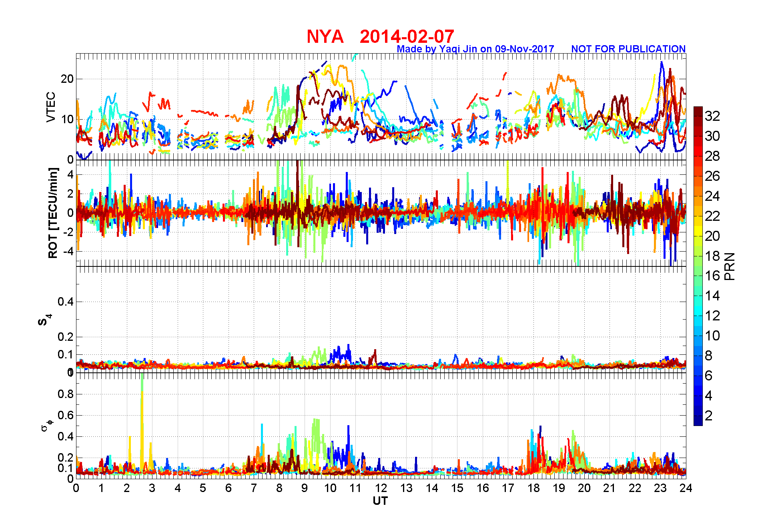
Task: Click the x-axis tick label 0
Action: pyautogui.click(x=76, y=488)
